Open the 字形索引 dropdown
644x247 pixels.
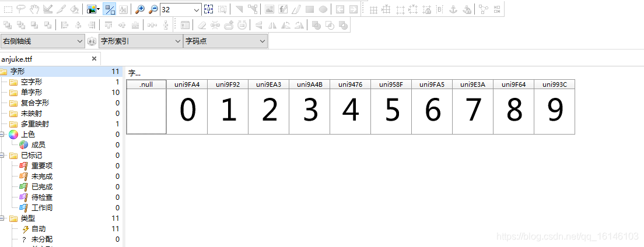click(x=141, y=41)
